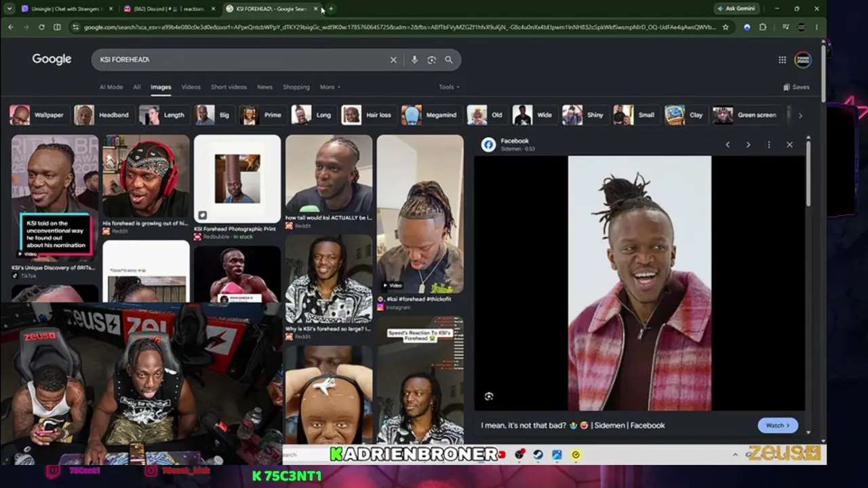Viewport: 868px width, 488px height.
Task: Filter images by Hair loss chip
Action: pos(368,115)
